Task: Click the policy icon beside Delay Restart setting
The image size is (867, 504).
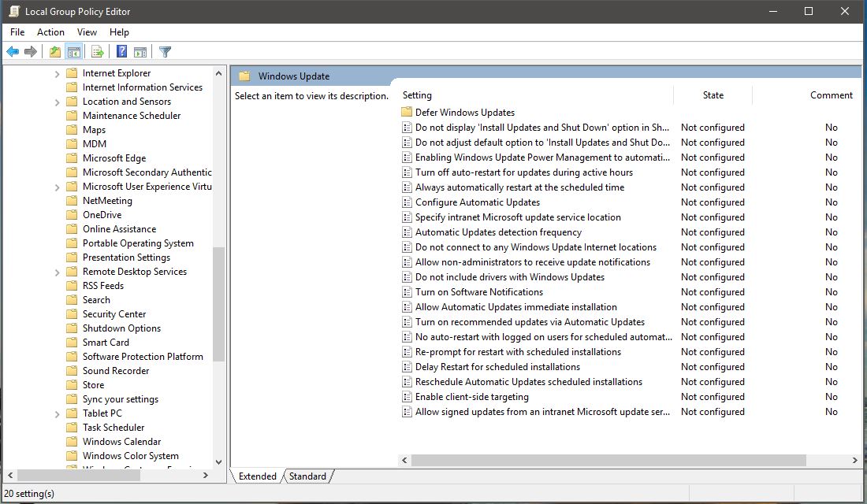Action: 407,367
